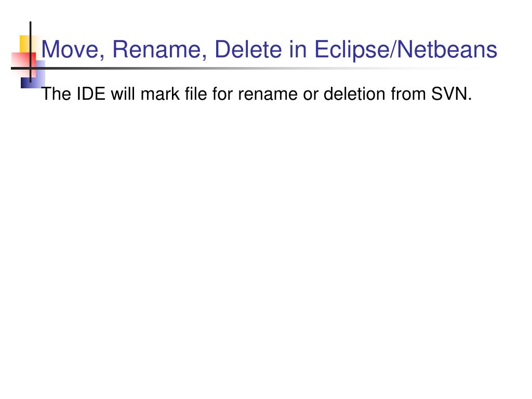Click the word "Rename" in title

click(157, 49)
